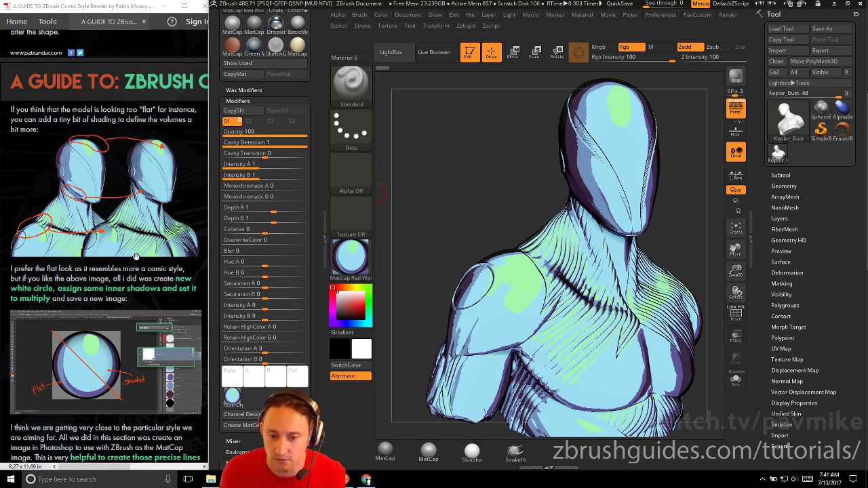
Task: Select the SnakeHook brush icon at bottom
Action: point(515,453)
